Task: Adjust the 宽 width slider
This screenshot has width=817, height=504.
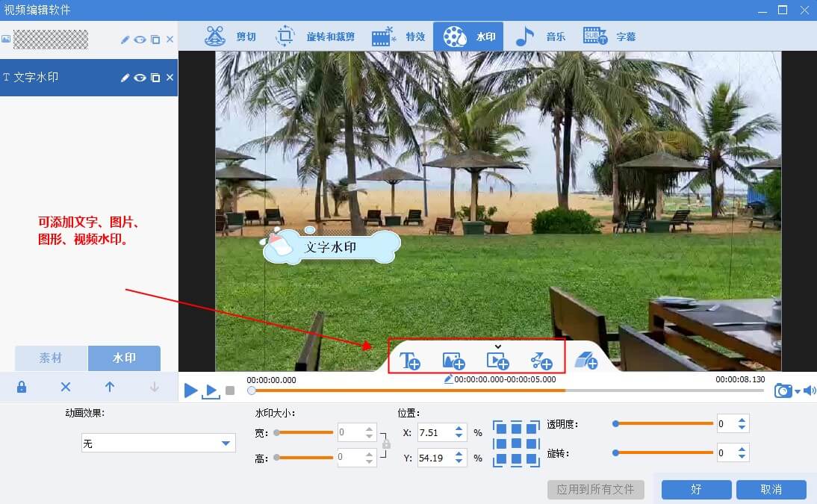Action: 304,432
